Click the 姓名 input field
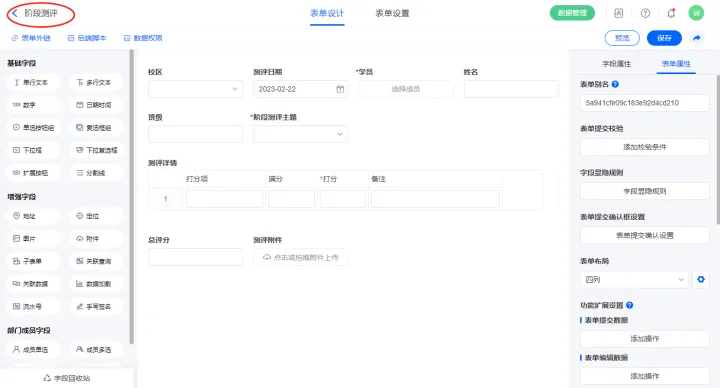 (511, 89)
